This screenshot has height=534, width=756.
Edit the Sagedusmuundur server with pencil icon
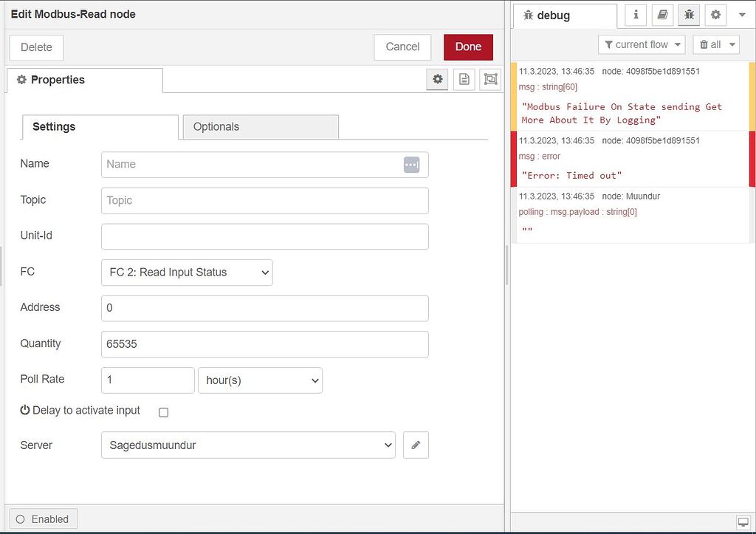click(x=416, y=445)
